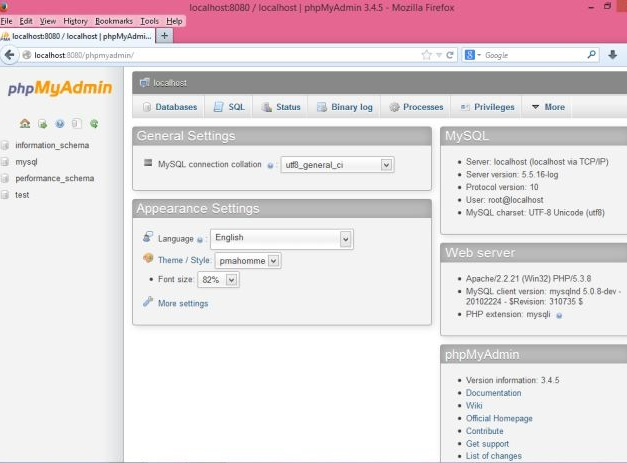The image size is (627, 463).
Task: Open the test database
Action: tap(22, 195)
